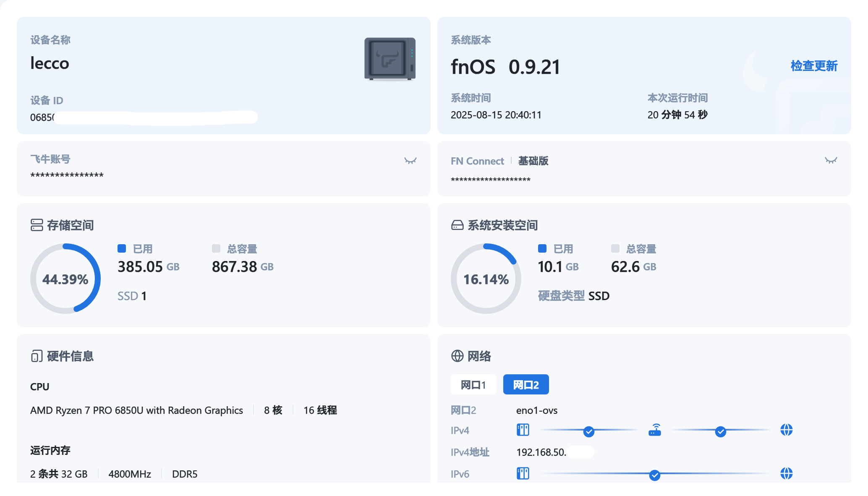Click the IPv4 router icon

(x=654, y=430)
